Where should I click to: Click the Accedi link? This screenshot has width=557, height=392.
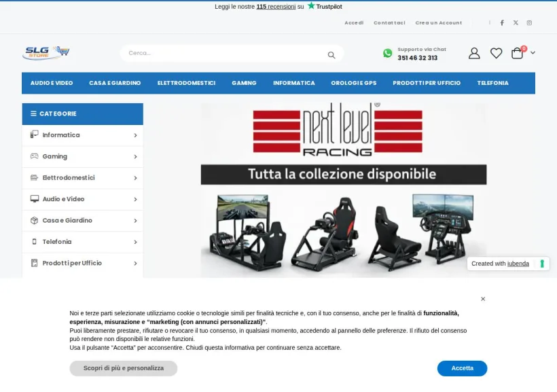354,22
